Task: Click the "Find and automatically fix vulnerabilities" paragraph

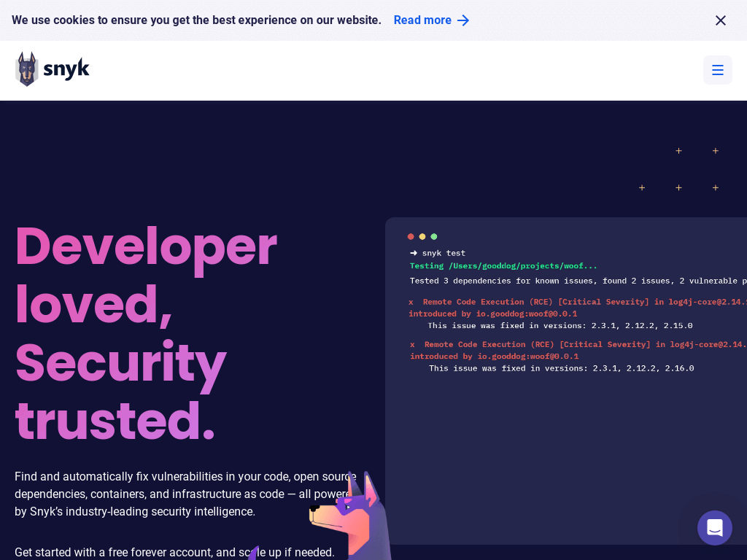Action: point(186,494)
